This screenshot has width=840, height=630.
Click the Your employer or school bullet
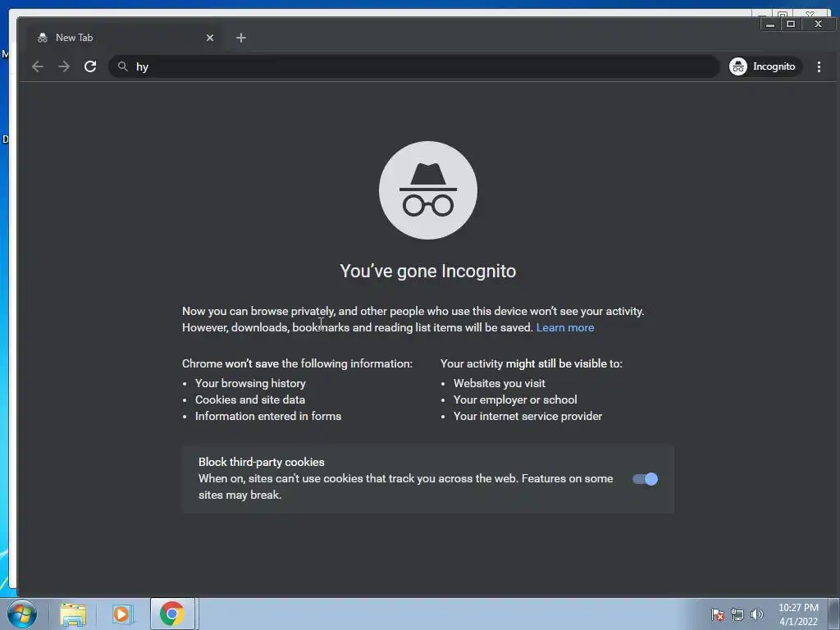515,399
